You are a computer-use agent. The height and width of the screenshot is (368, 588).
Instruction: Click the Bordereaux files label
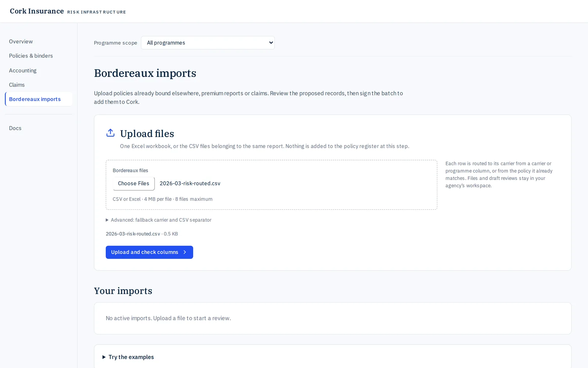pyautogui.click(x=130, y=170)
